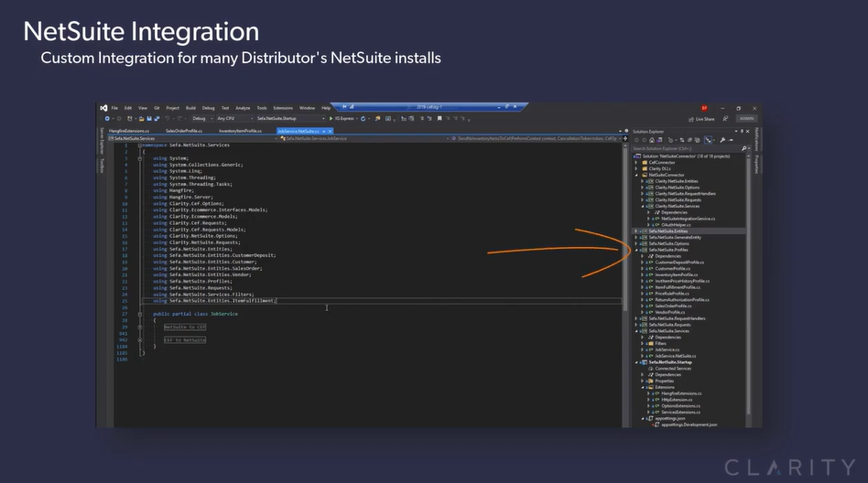Open the Sefa.NetSuite.Startup startup project dropdown
Viewport: 868px width, 483px height.
290,118
